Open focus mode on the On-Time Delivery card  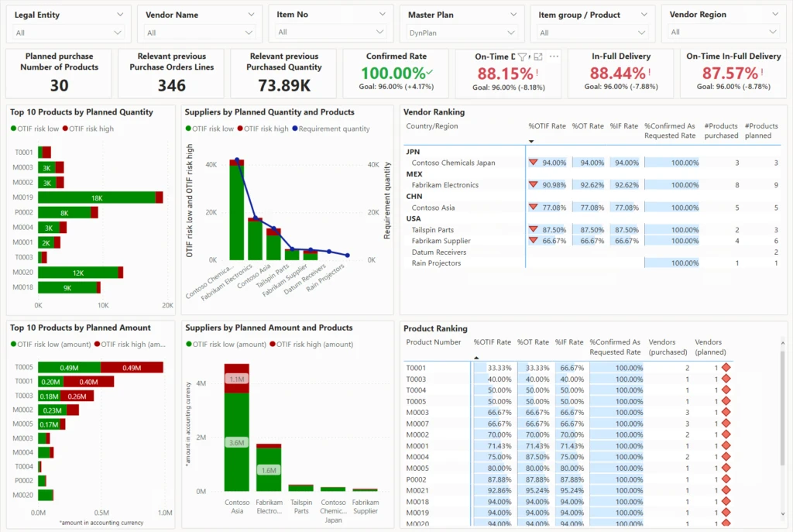[538, 57]
